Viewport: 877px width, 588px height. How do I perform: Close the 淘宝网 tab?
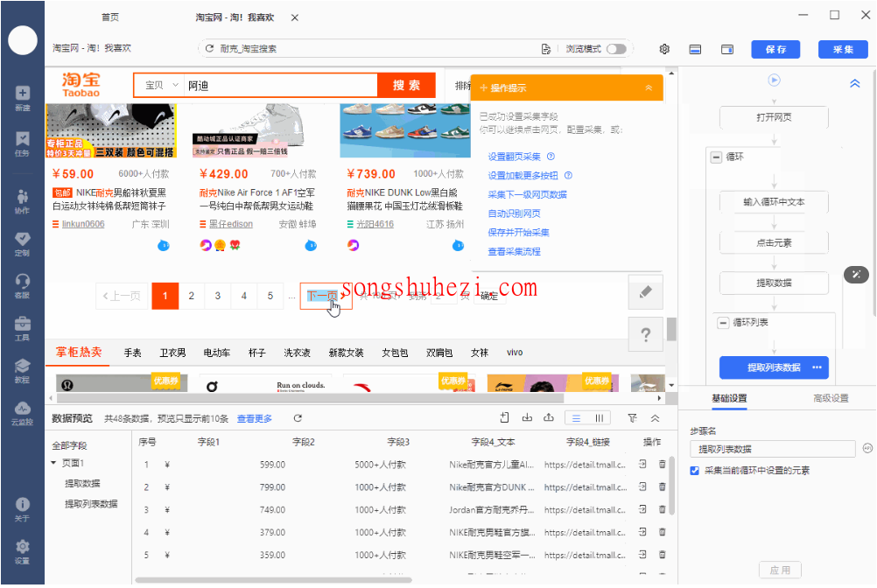click(x=295, y=17)
